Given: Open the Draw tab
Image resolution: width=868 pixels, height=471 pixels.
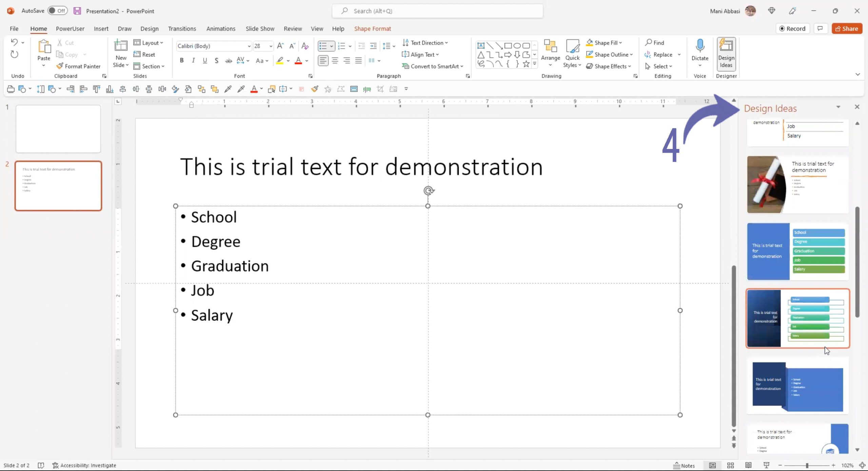Looking at the screenshot, I should click(x=124, y=28).
